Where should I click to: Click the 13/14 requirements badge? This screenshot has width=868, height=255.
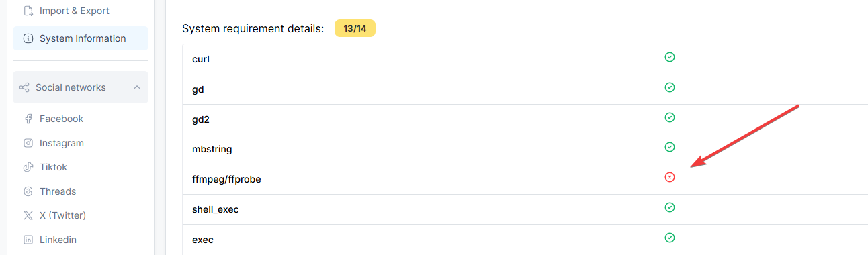click(355, 29)
